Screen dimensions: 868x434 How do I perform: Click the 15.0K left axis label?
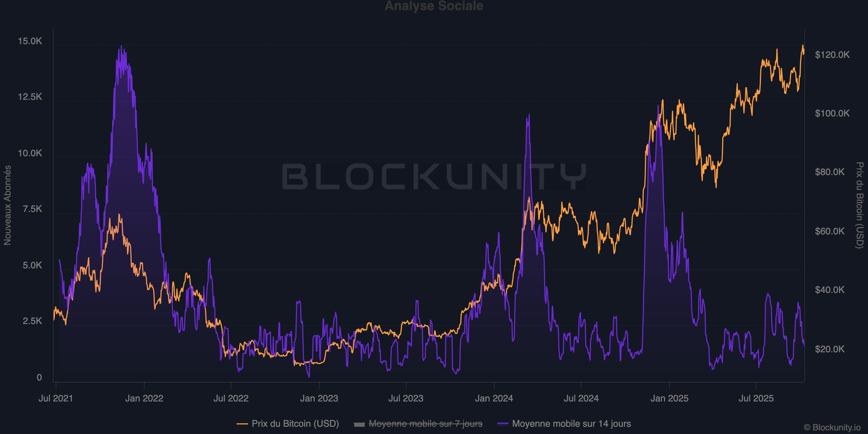tap(30, 41)
